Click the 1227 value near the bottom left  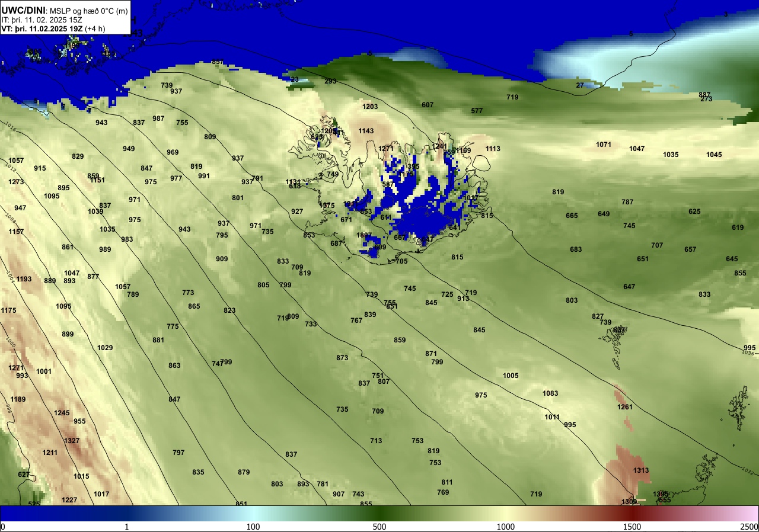point(69,500)
